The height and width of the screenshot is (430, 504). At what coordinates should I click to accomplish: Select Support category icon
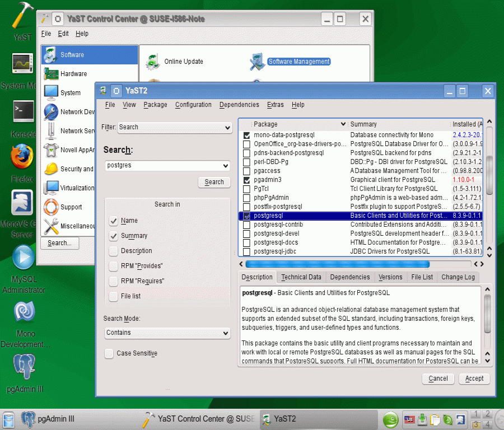pos(51,207)
